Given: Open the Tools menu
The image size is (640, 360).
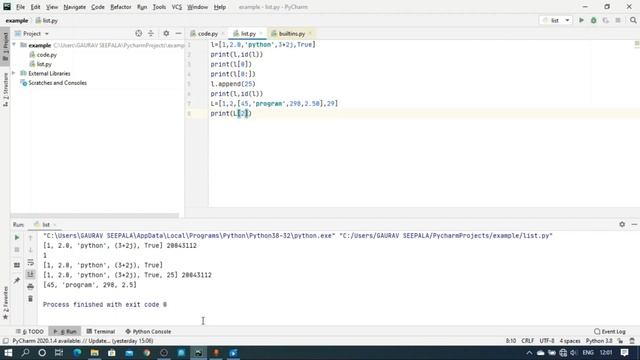Looking at the screenshot, I should 159,7.
